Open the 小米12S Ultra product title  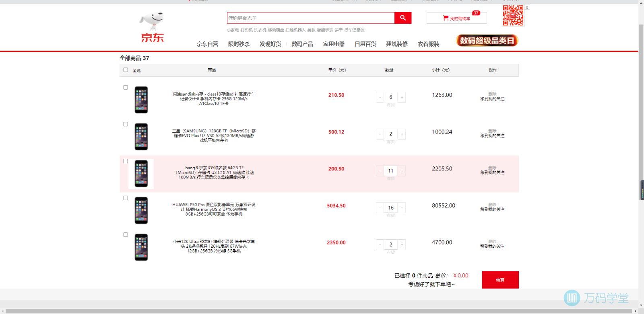coord(214,246)
